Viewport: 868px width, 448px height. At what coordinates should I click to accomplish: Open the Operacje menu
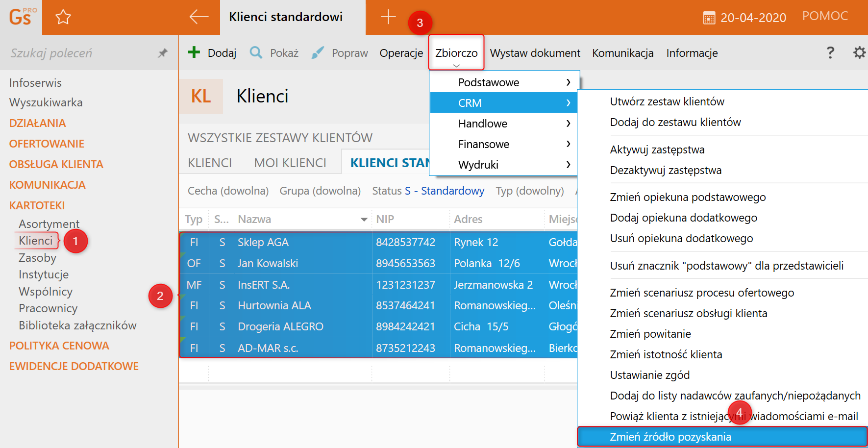click(401, 53)
